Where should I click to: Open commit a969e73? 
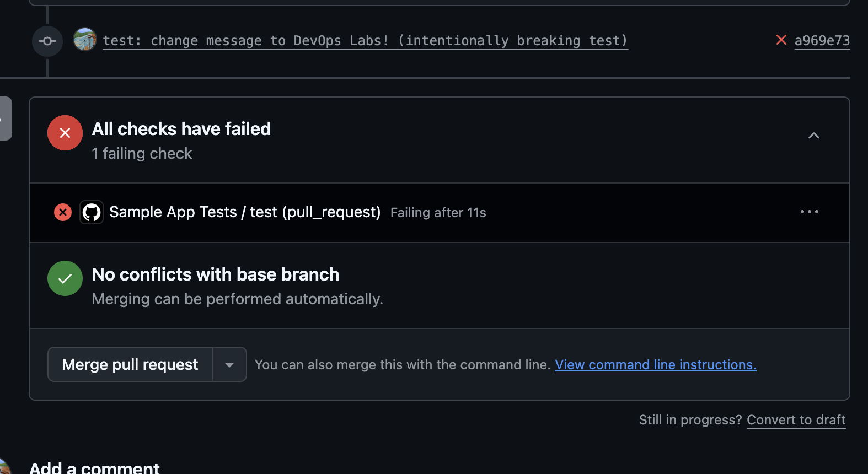pyautogui.click(x=822, y=41)
